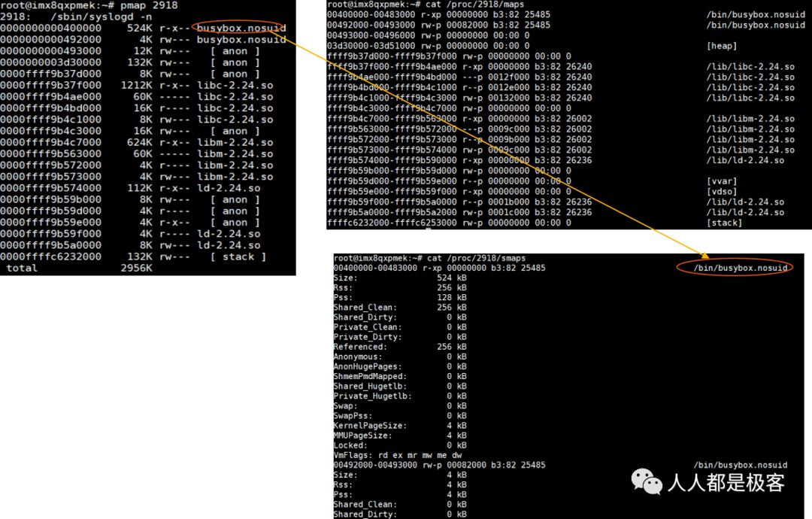
Task: Select the 12K anon row at 0000000000493000
Action: coord(130,50)
